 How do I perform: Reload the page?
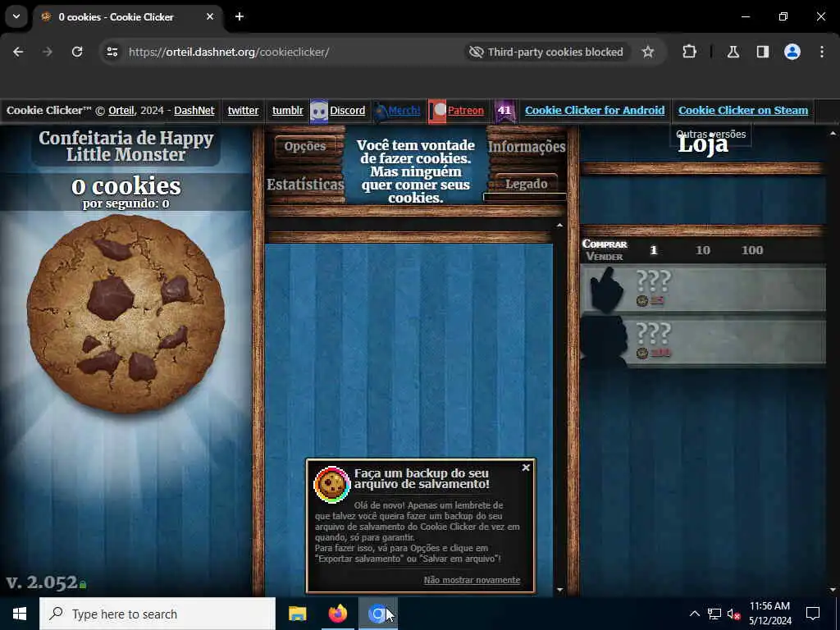(77, 52)
